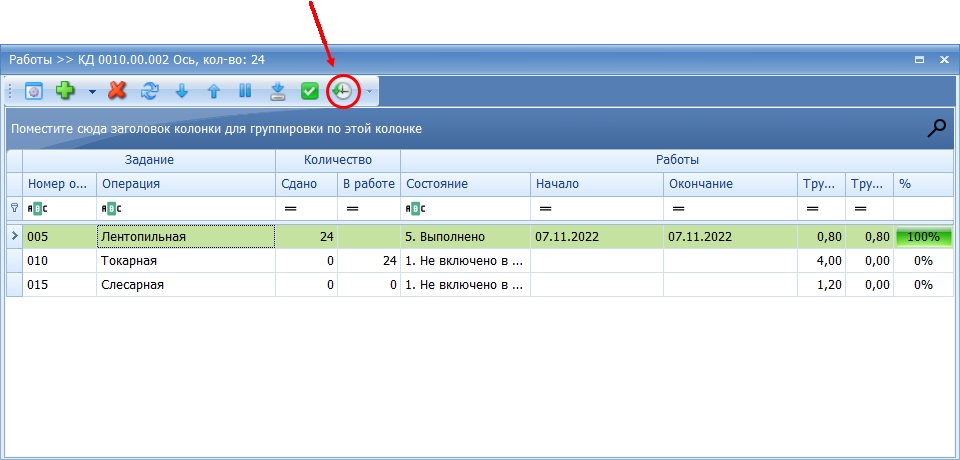Click the download to tray icon

tap(278, 92)
